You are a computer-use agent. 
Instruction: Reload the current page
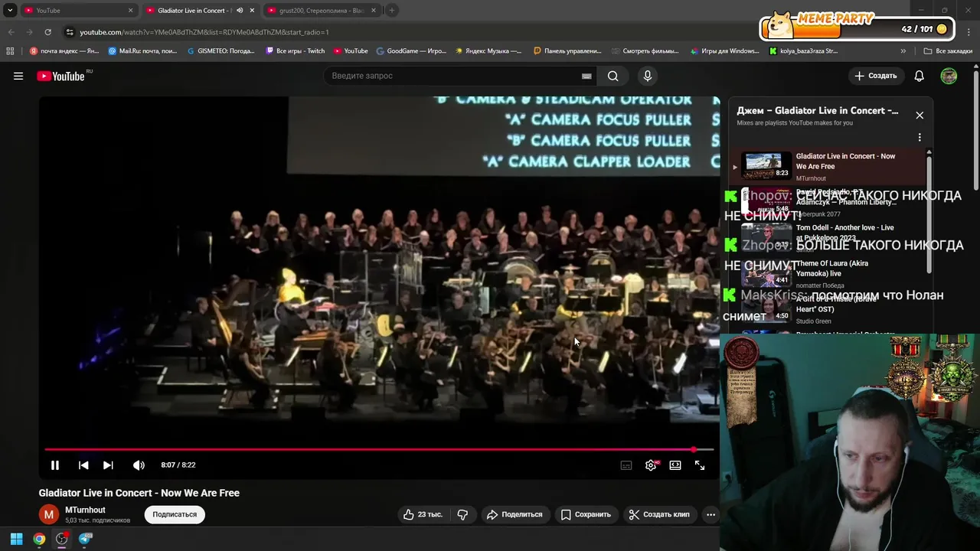[x=47, y=32]
